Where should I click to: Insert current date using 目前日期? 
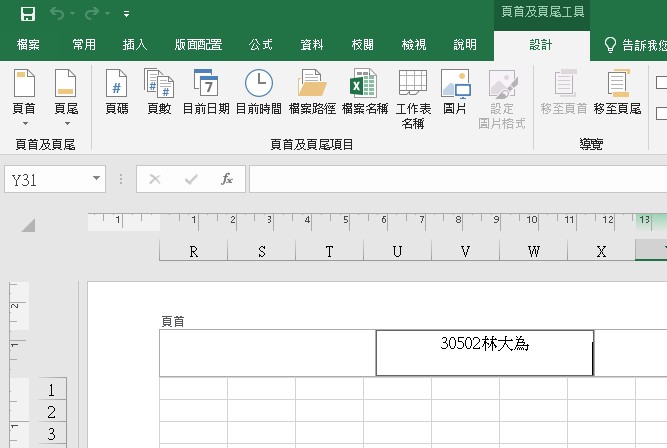[206, 92]
